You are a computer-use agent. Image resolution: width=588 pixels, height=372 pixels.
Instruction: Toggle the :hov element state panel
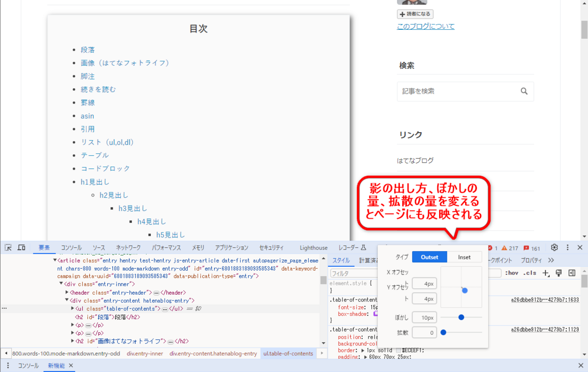[512, 273]
